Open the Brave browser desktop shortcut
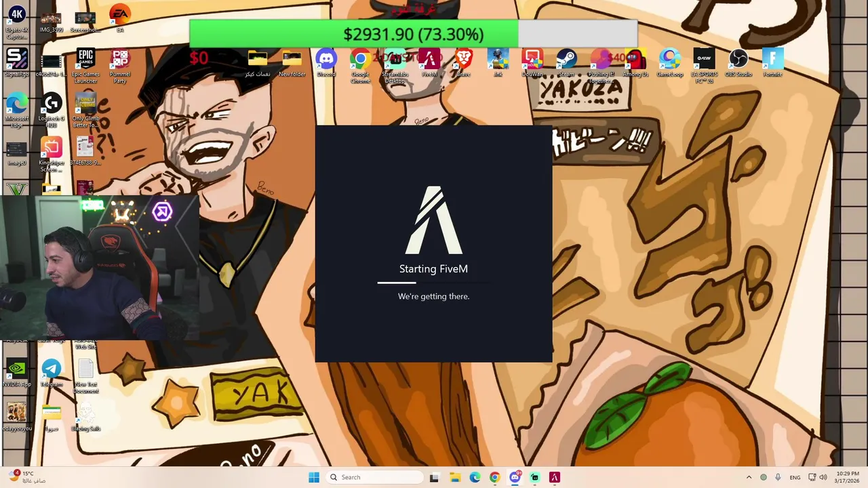 pyautogui.click(x=464, y=62)
